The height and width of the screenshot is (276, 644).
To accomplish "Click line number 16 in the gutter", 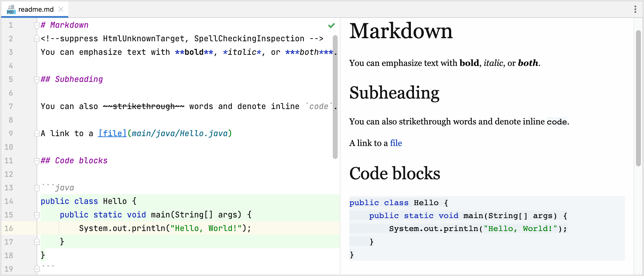I will (x=9, y=228).
